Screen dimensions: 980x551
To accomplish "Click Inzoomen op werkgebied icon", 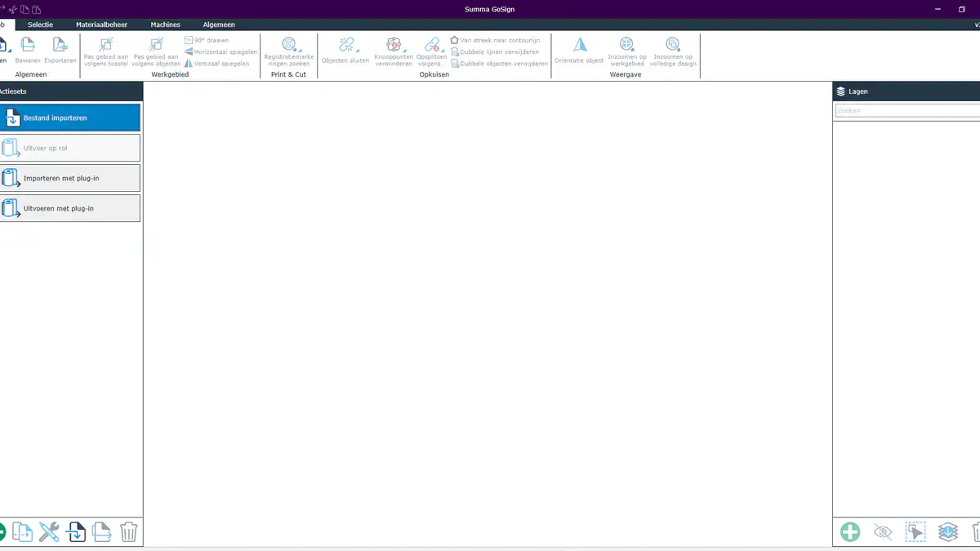I will (x=626, y=45).
